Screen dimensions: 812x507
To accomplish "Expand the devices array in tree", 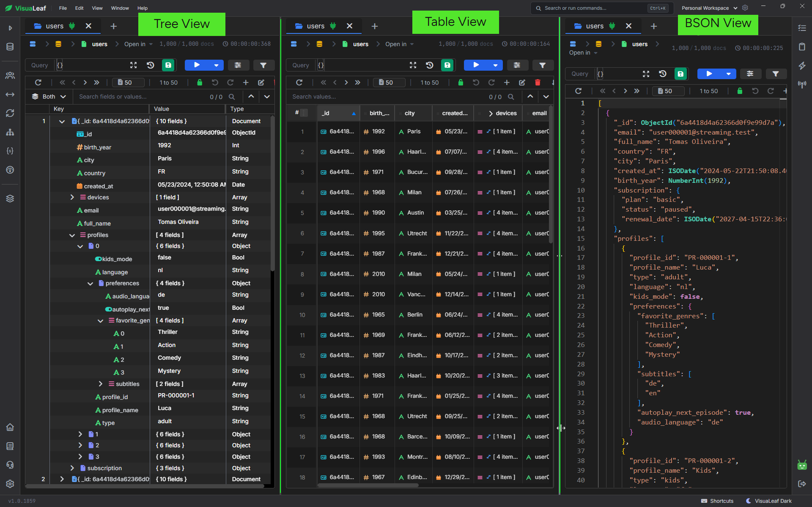I will click(x=72, y=197).
